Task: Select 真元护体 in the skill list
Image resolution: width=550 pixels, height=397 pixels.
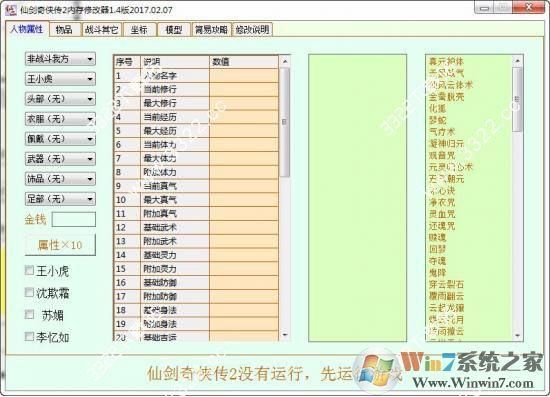Action: [x=446, y=62]
